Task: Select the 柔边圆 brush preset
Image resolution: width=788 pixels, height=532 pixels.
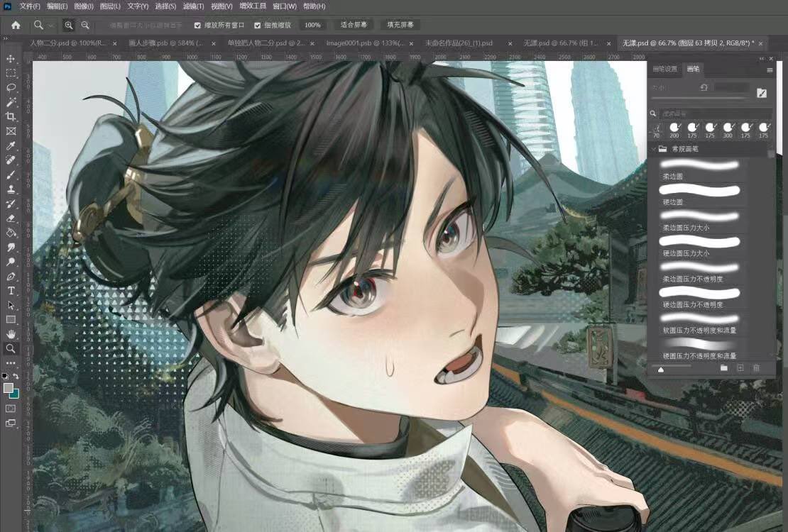Action: click(699, 169)
